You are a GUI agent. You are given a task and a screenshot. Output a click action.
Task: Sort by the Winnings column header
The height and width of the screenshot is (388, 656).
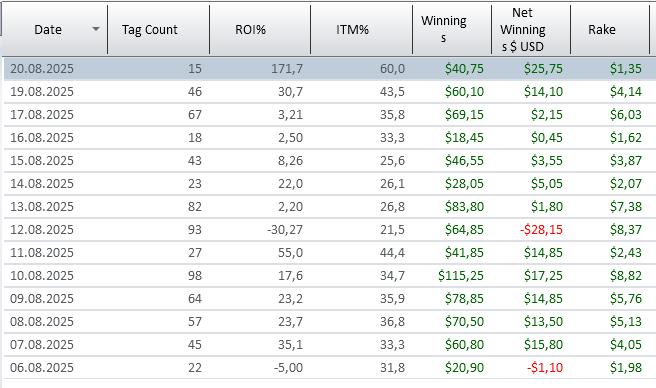452,29
